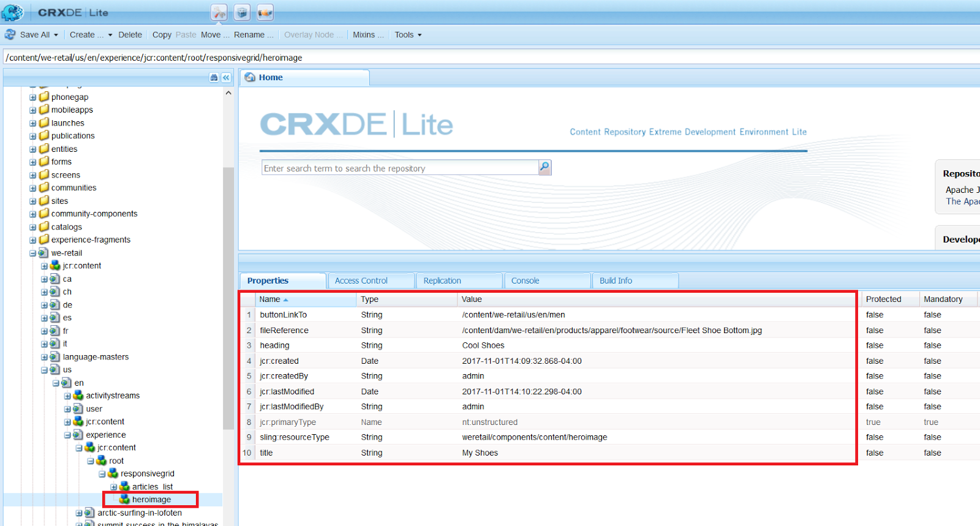Click the repository search term field
Image resolution: width=980 pixels, height=526 pixels.
click(400, 168)
